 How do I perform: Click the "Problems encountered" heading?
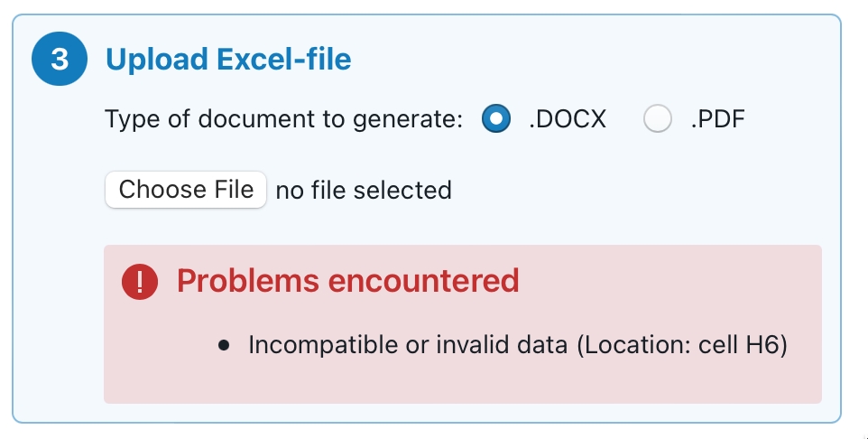click(347, 280)
